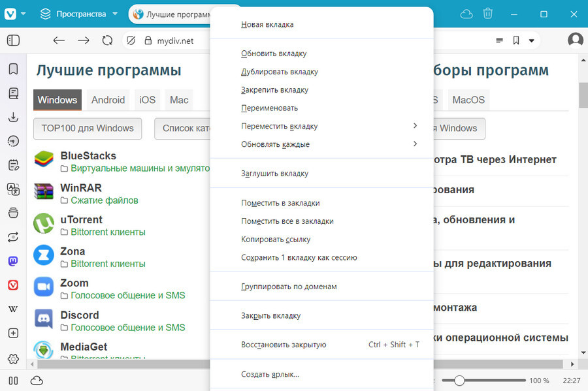
Task: Switch to the Windows tab on page
Action: pos(57,100)
